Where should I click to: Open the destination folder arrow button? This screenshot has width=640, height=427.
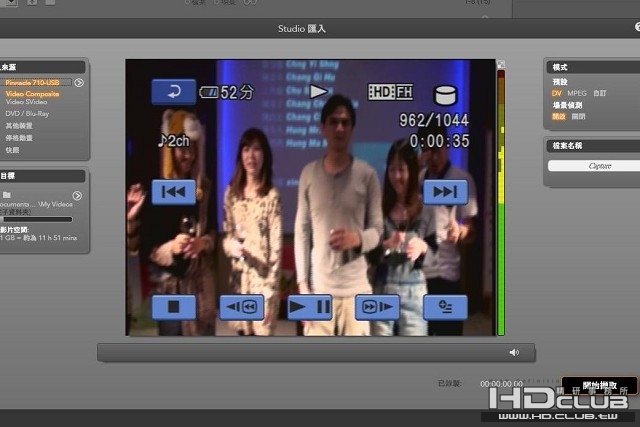tap(77, 196)
